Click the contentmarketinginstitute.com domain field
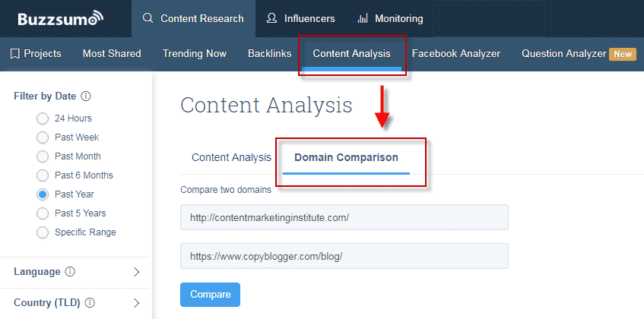 tap(344, 217)
